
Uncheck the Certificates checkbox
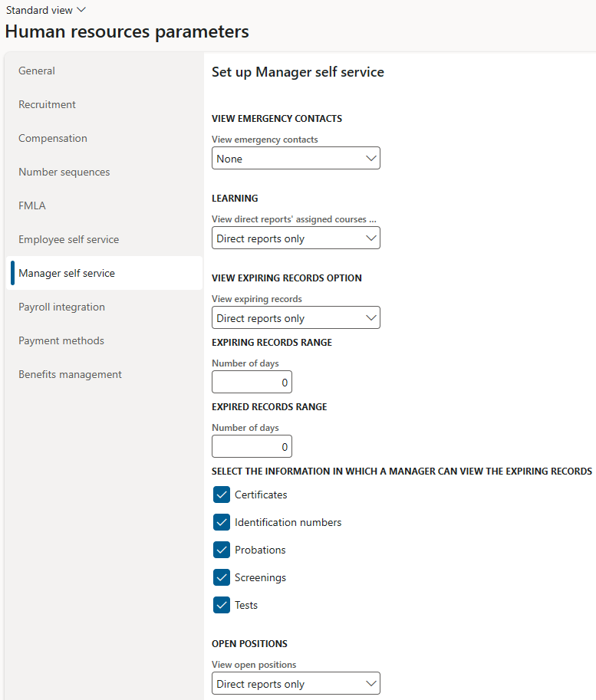click(x=222, y=495)
